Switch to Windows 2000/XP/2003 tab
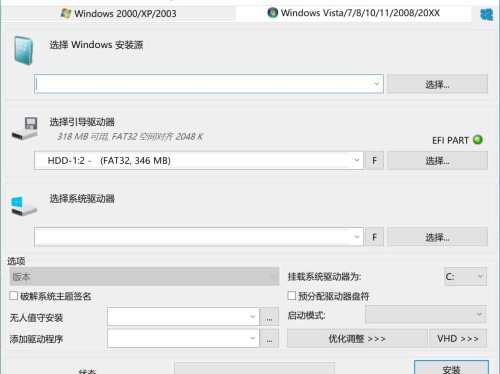 [119, 14]
